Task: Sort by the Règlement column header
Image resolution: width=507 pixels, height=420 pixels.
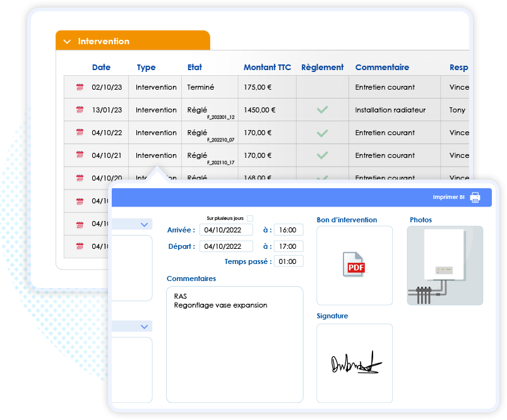Action: tap(323, 67)
